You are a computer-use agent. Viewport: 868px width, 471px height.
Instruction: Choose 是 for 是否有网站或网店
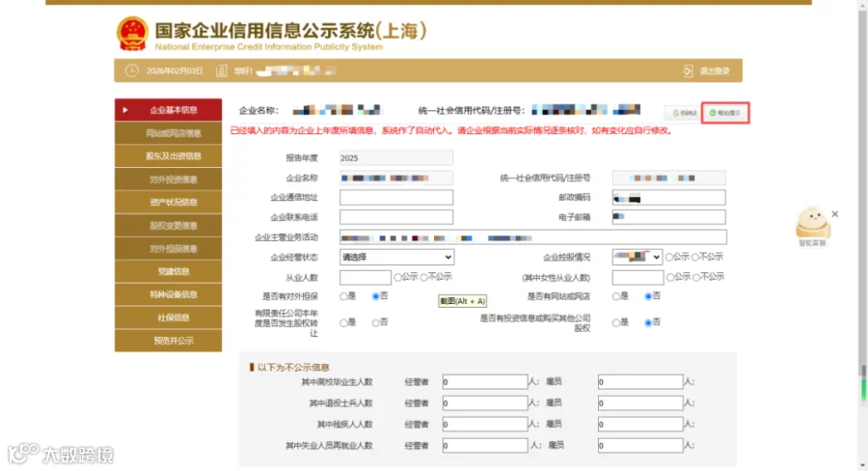click(616, 296)
